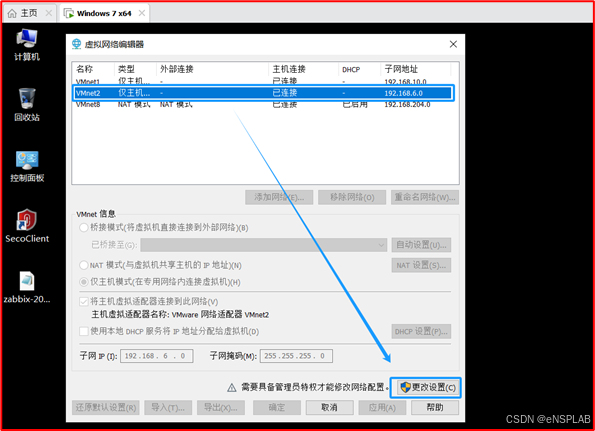Click the warning triangle icon
The image size is (595, 431).
tap(231, 388)
